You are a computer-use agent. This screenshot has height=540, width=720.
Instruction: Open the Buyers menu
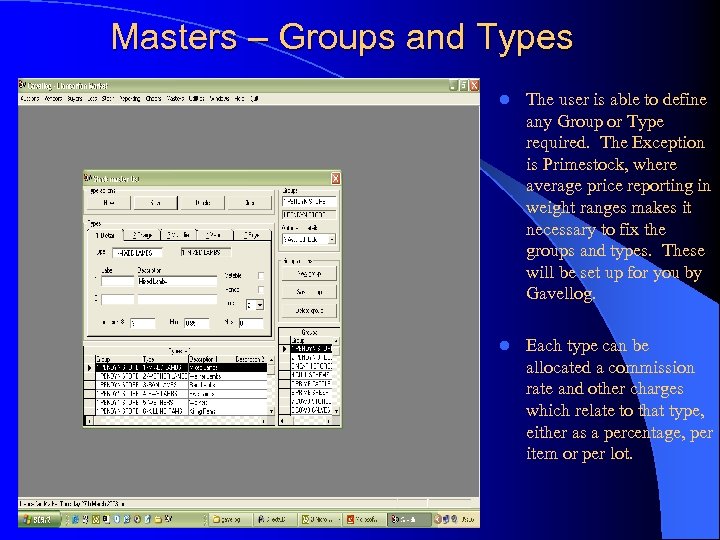point(74,98)
